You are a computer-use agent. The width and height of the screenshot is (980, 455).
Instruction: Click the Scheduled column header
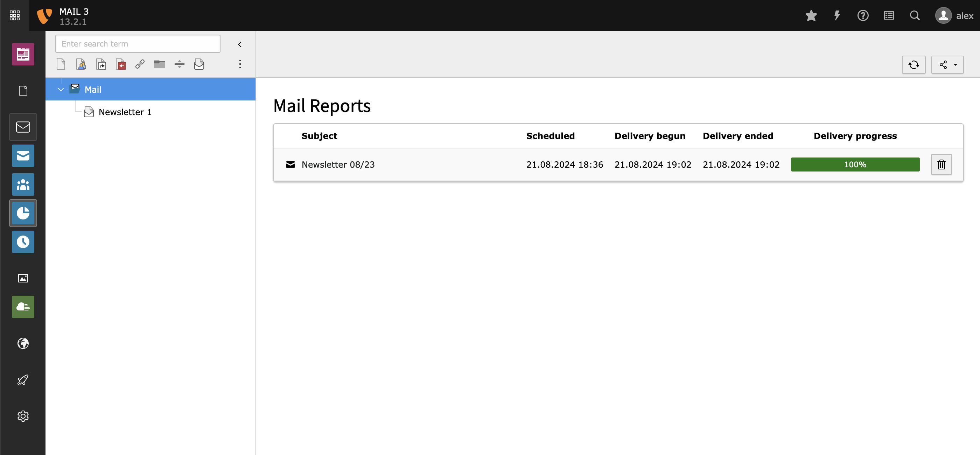point(550,136)
